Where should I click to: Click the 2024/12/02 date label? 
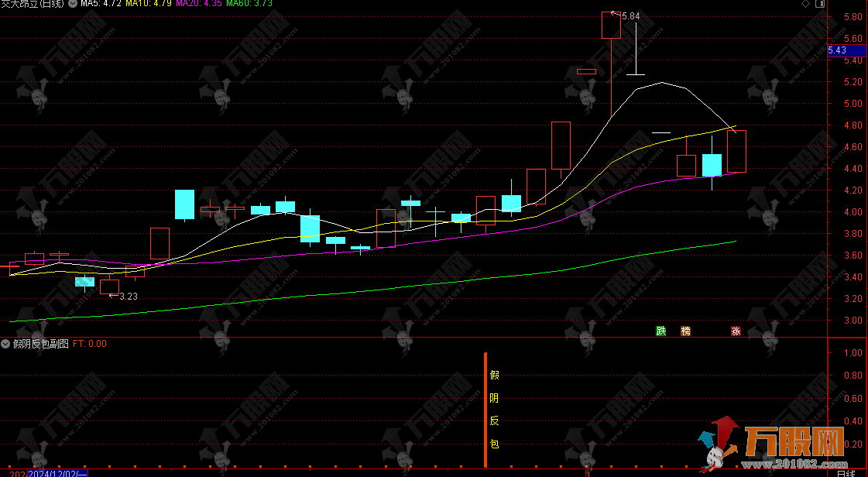coord(57,474)
